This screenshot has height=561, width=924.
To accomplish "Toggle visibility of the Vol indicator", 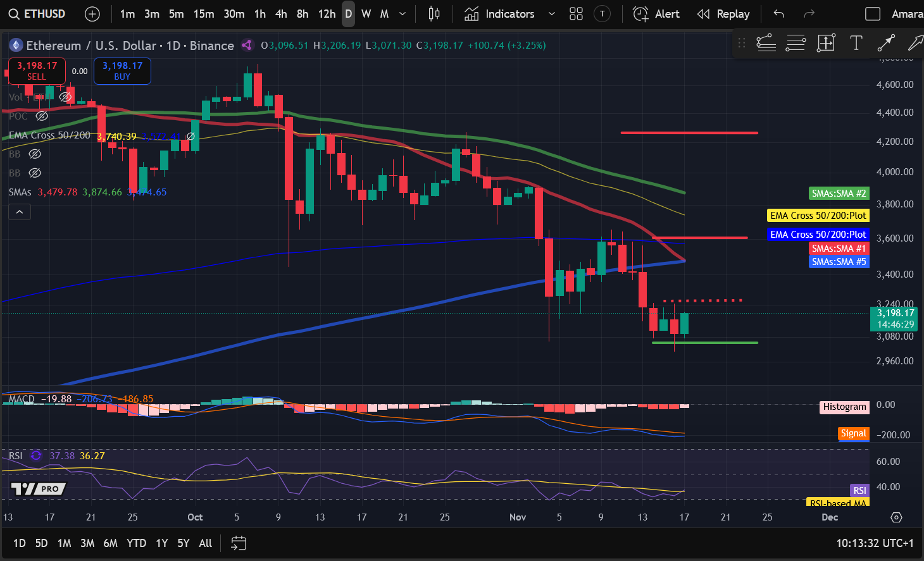I will [65, 97].
